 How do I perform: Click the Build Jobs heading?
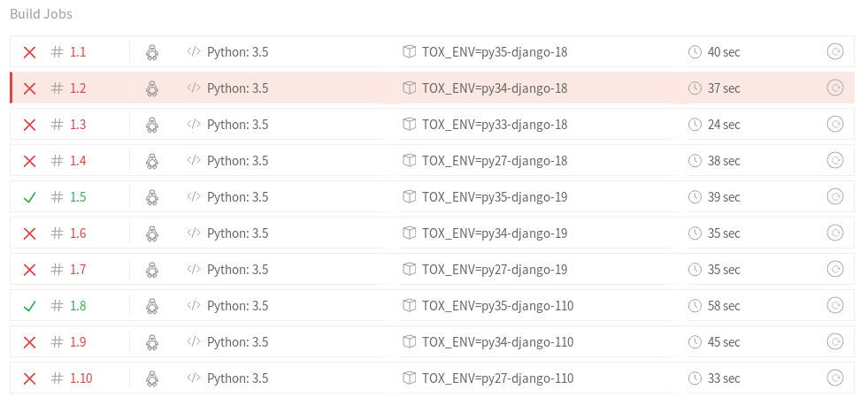tap(41, 14)
